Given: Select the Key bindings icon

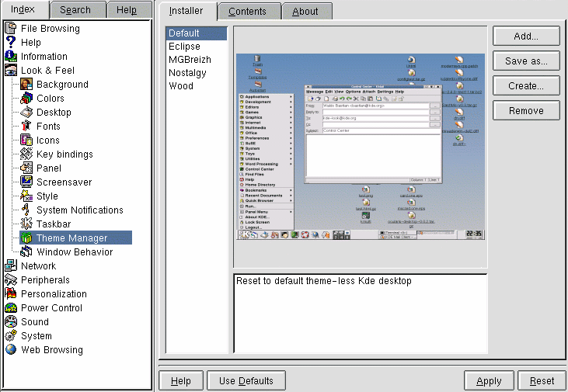Looking at the screenshot, I should 26,154.
